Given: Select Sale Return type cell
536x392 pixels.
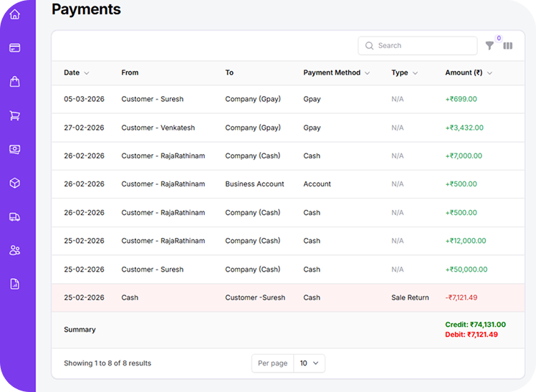Looking at the screenshot, I should coord(410,297).
